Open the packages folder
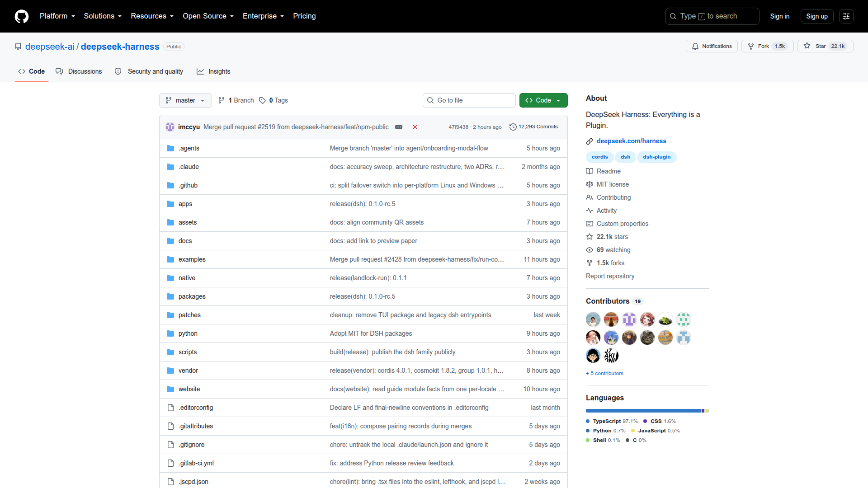The image size is (868, 488). coord(192,296)
